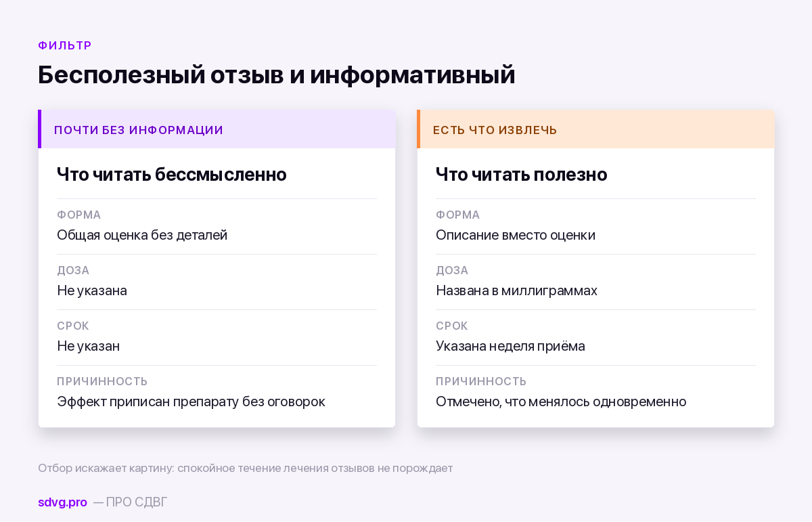Click the footnote 'Отбор искажает картину…'
The height and width of the screenshot is (522, 812).
[x=245, y=468]
